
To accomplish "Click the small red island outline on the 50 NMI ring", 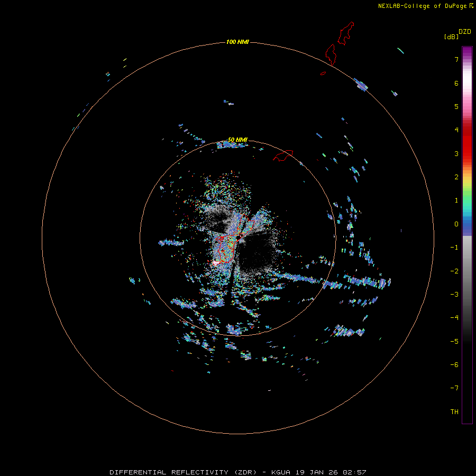I will pyautogui.click(x=283, y=155).
